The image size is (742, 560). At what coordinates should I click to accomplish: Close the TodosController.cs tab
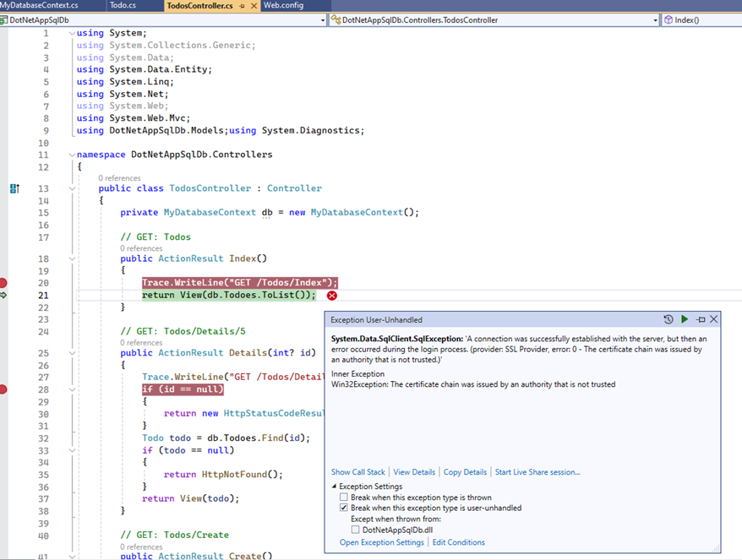click(x=254, y=6)
